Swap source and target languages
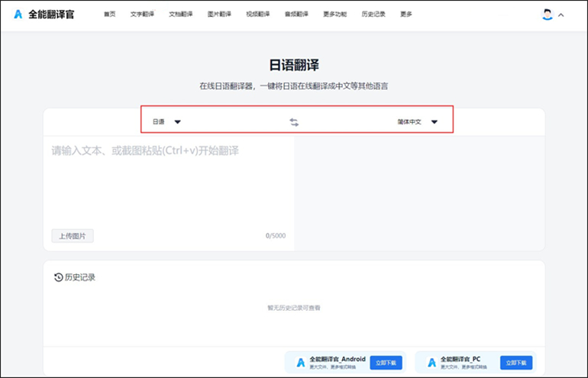The width and height of the screenshot is (588, 378). pyautogui.click(x=294, y=122)
